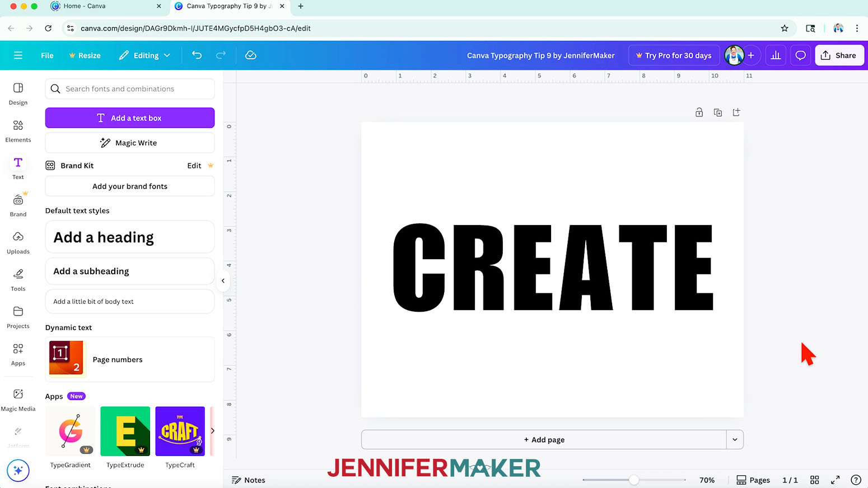Image resolution: width=868 pixels, height=488 pixels.
Task: Open the Projects panel
Action: click(x=18, y=317)
